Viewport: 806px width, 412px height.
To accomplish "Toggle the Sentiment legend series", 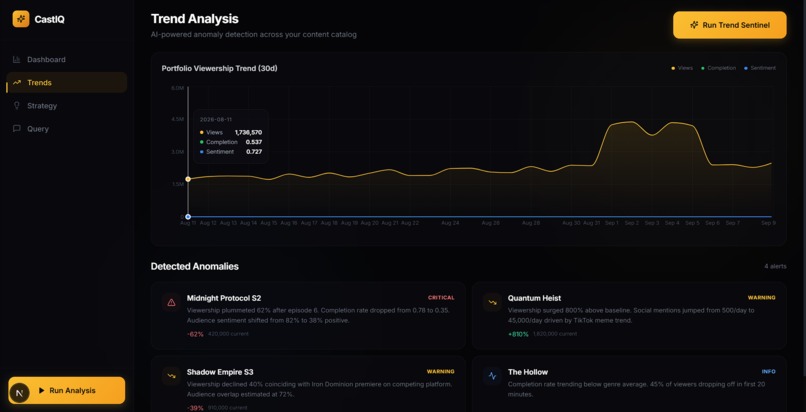I will (x=760, y=68).
